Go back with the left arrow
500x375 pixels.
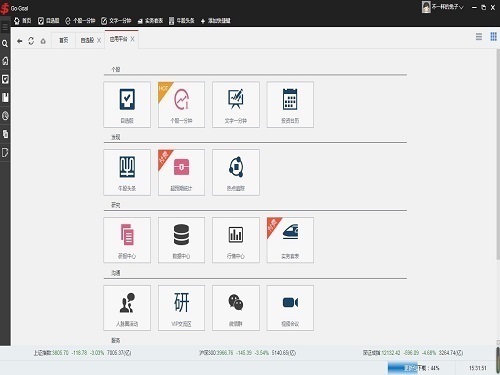coord(20,41)
